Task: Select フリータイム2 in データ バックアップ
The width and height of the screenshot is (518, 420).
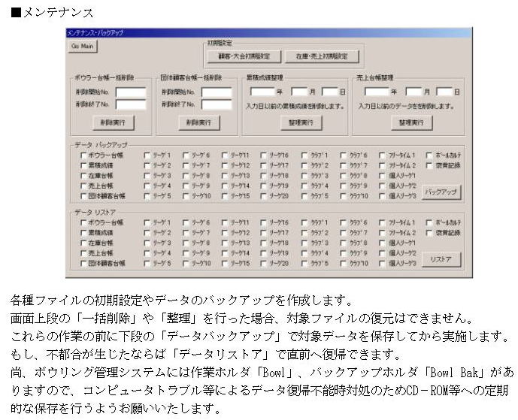Action: coord(383,165)
